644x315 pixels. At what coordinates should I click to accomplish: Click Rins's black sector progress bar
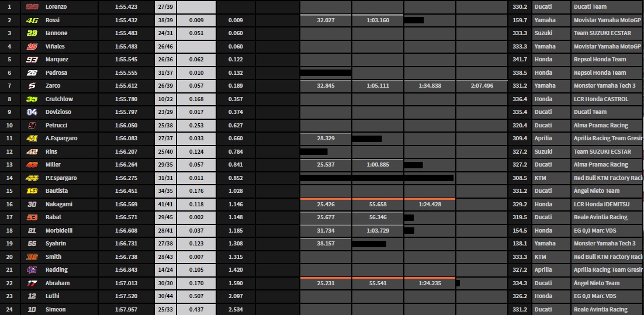point(314,151)
